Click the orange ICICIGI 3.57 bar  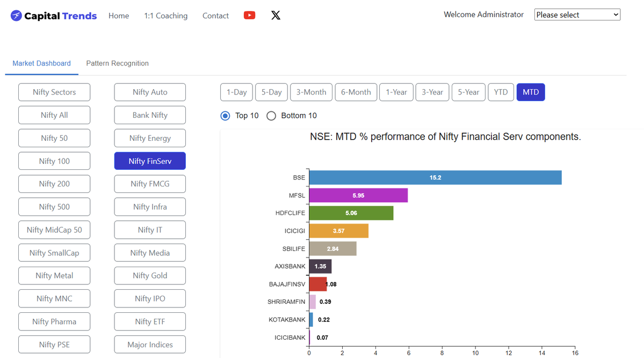tap(339, 231)
